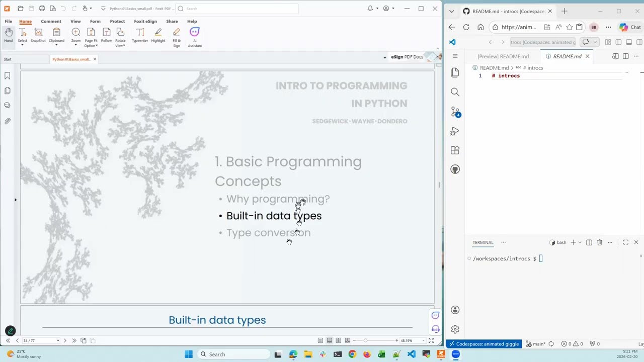Toggle facing pages view mode
Image resolution: width=644 pixels, height=362 pixels.
point(339,340)
